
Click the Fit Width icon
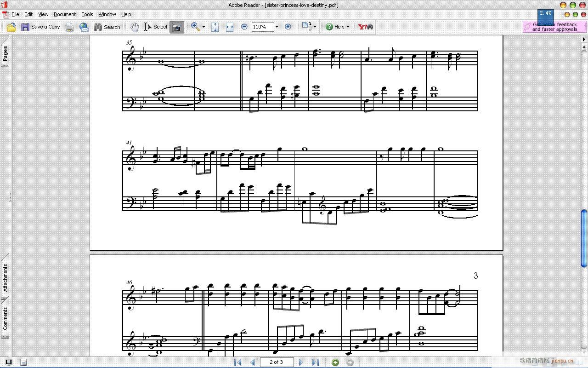click(x=230, y=27)
